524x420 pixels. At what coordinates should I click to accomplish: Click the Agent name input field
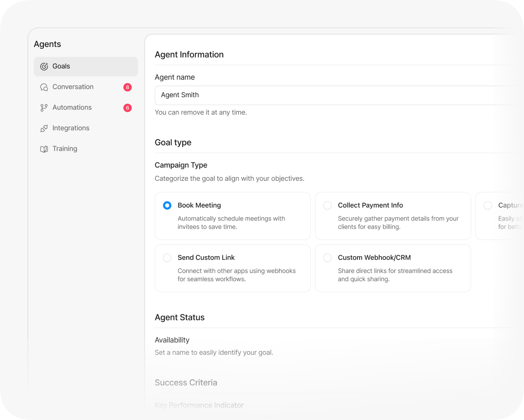pos(338,95)
